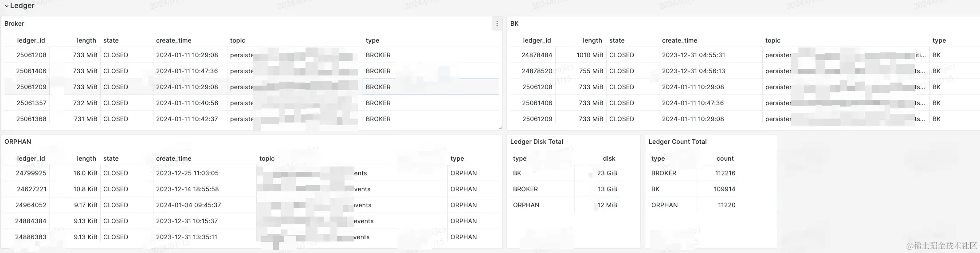Select ledger 25061357 in Broker table
Viewport: 980px width, 253px height.
[31, 103]
